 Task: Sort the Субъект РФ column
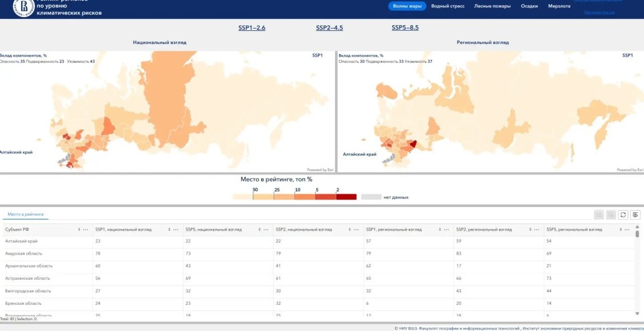tap(79, 229)
